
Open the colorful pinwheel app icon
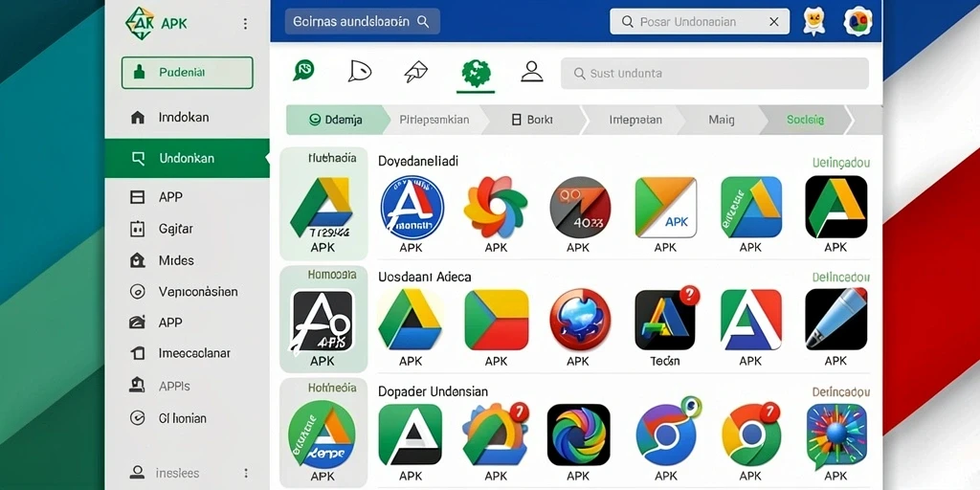496,208
